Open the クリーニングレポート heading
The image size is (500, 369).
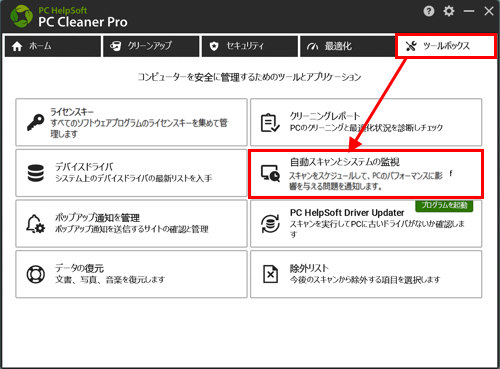coord(325,116)
